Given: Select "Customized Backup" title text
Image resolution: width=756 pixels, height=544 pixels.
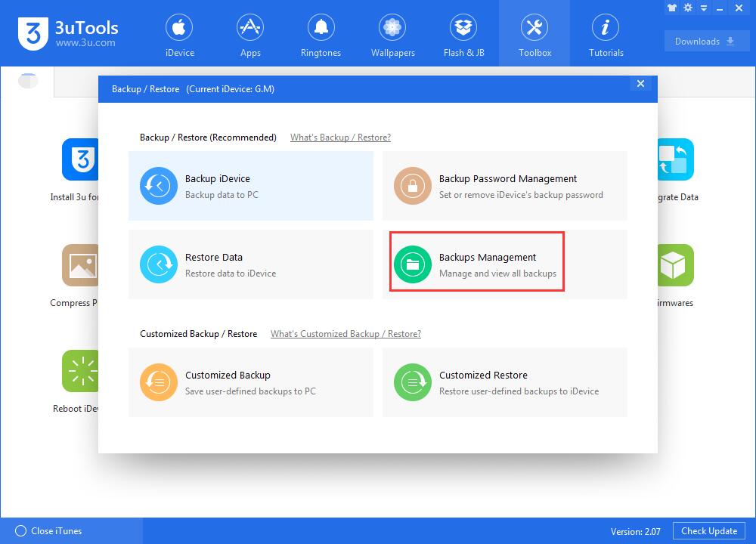Looking at the screenshot, I should [228, 375].
